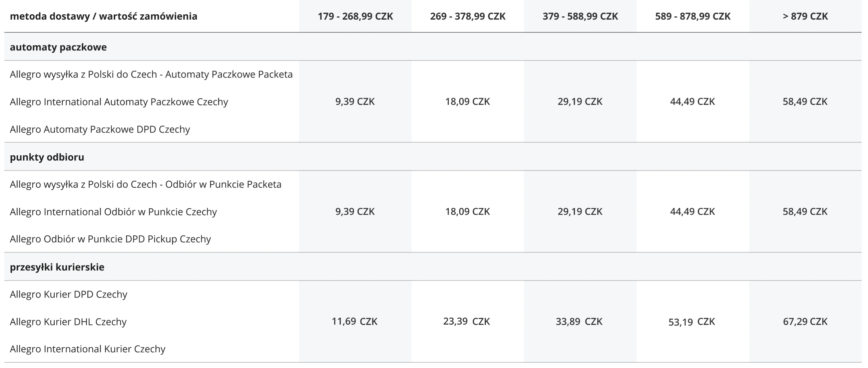Viewport: 868px width, 368px height.
Task: Click the 67,29 CZK courier price cell
Action: 805,322
